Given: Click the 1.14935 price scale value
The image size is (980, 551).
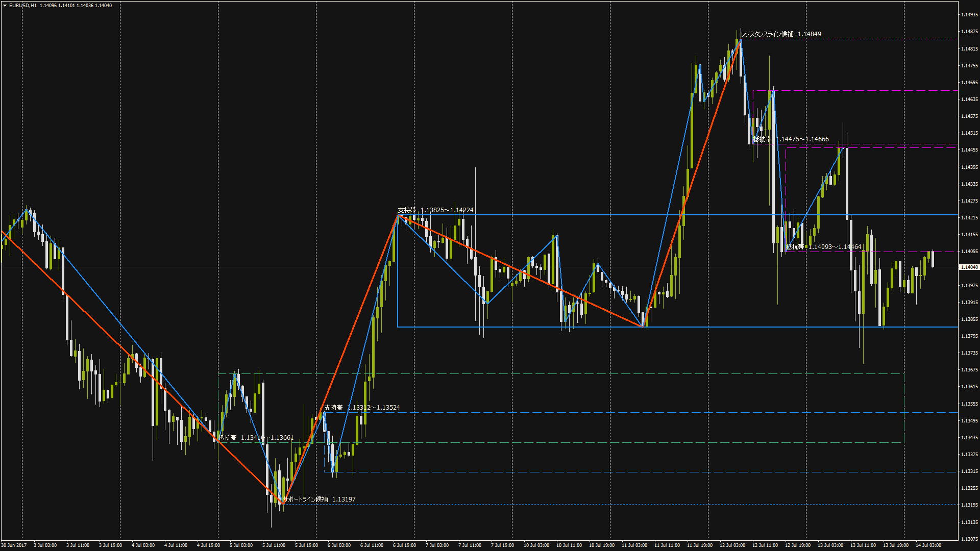Looking at the screenshot, I should click(969, 15).
